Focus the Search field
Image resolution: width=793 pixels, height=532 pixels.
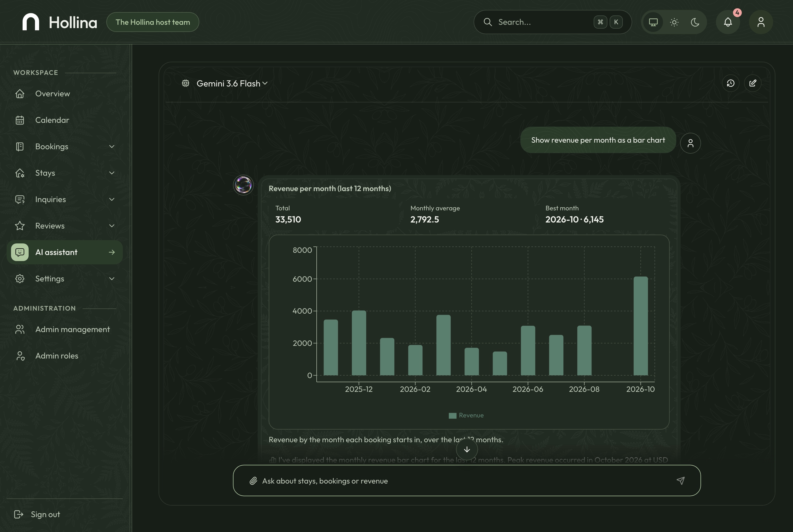(553, 22)
